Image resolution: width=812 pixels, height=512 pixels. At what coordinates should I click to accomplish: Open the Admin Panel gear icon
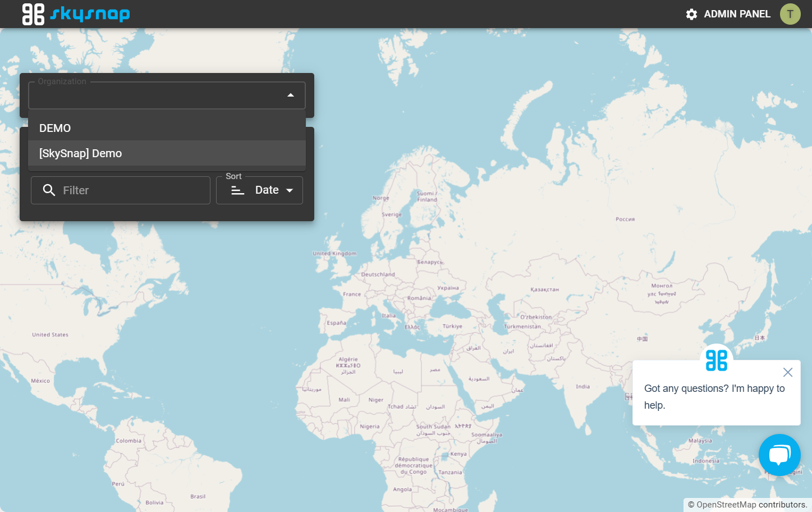click(x=691, y=14)
